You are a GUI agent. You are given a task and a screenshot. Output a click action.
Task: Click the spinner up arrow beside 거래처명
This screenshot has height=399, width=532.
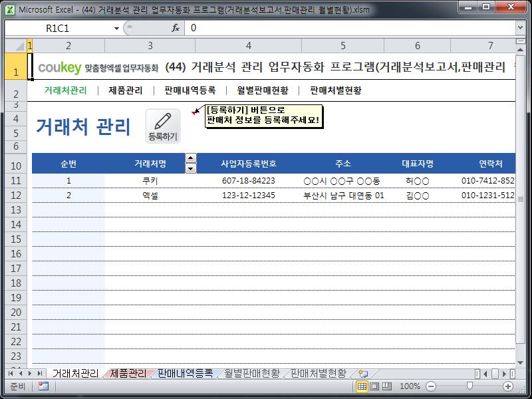tap(191, 158)
